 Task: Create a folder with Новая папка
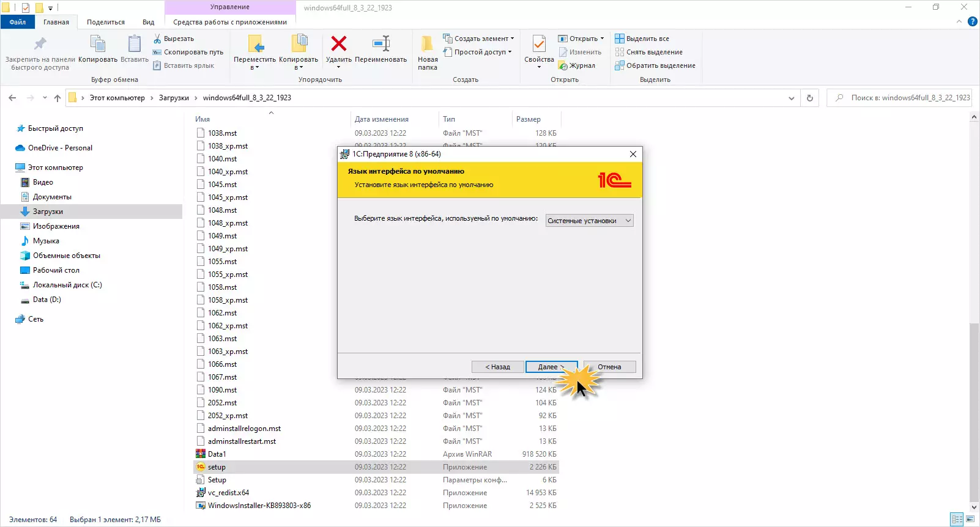click(428, 53)
